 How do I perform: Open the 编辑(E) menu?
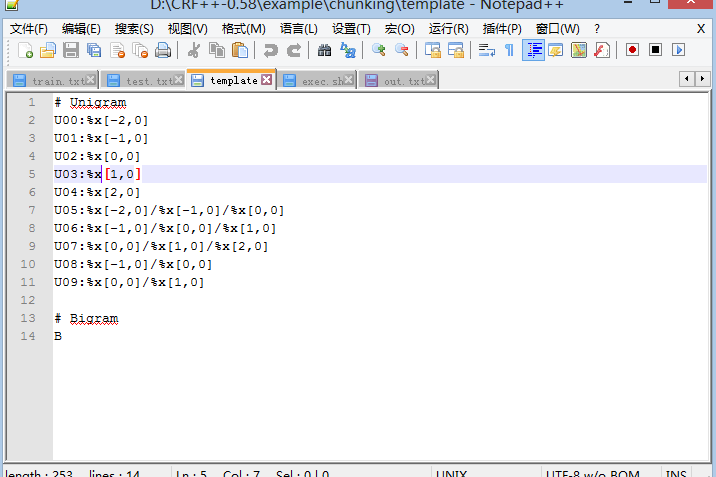(81, 29)
